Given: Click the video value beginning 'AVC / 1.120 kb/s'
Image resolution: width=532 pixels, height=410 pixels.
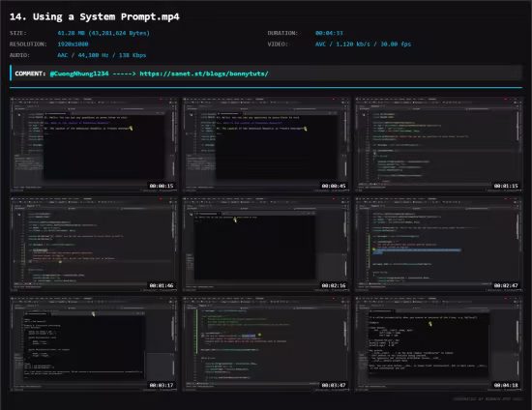Looking at the screenshot, I should click(x=363, y=44).
